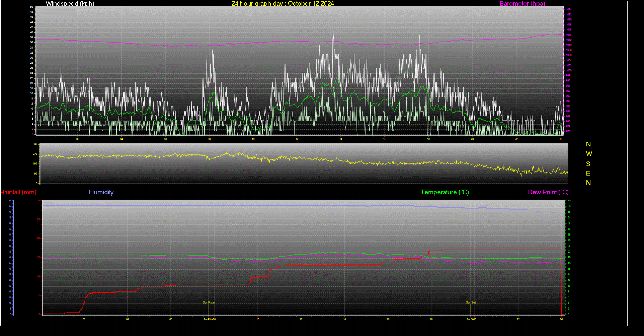Click the 'SunRise' marker in the rainfall graph
This screenshot has width=644, height=336.
coord(209,302)
